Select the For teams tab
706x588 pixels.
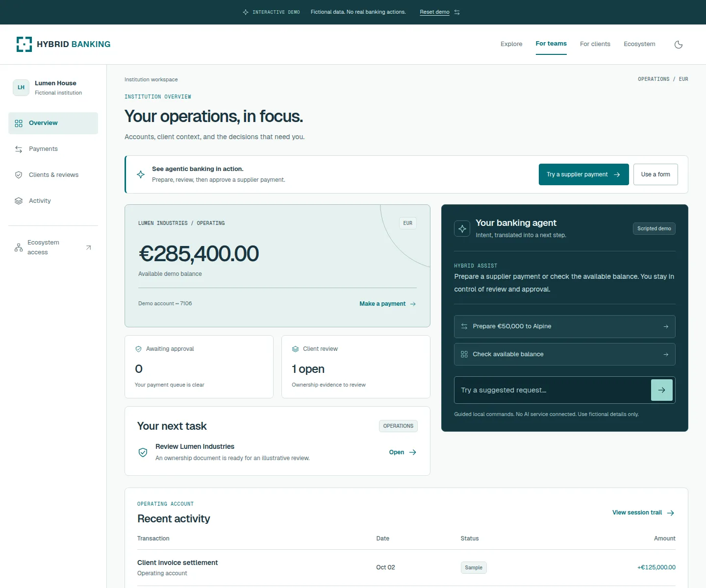point(551,44)
